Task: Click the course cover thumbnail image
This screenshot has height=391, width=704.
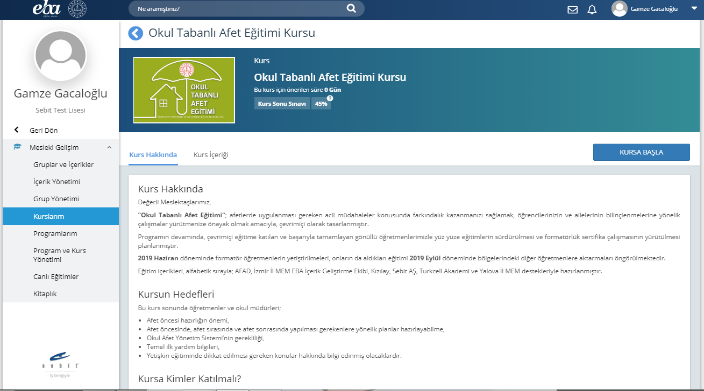Action: pos(184,90)
